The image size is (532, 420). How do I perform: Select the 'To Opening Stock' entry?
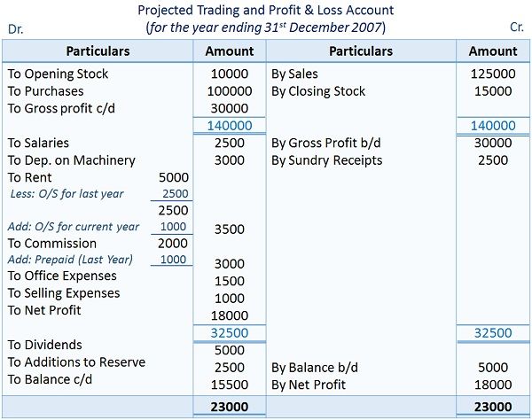tap(58, 74)
